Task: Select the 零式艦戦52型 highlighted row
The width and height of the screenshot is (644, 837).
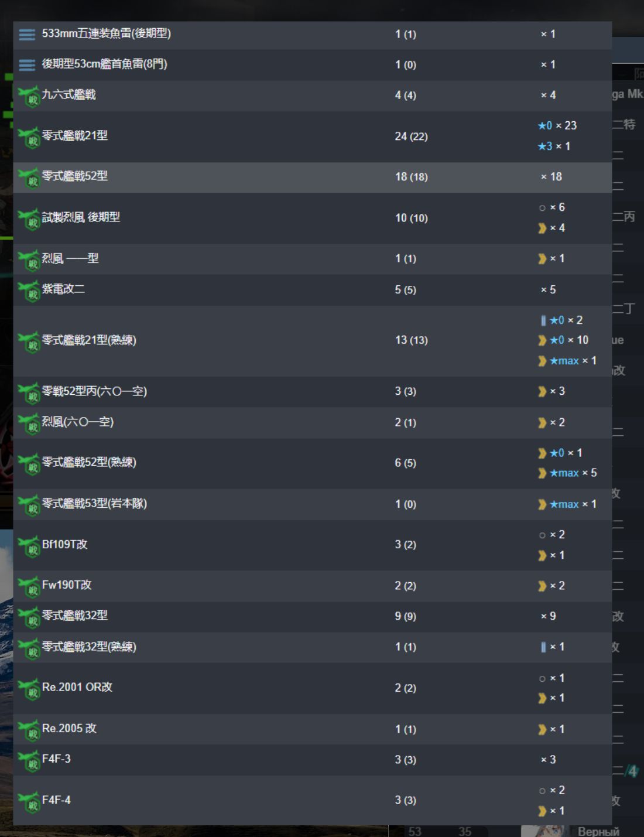Action: point(312,177)
